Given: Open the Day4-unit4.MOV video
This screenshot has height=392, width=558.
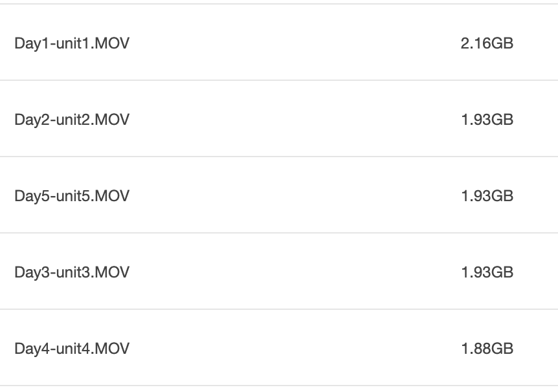Looking at the screenshot, I should (72, 349).
